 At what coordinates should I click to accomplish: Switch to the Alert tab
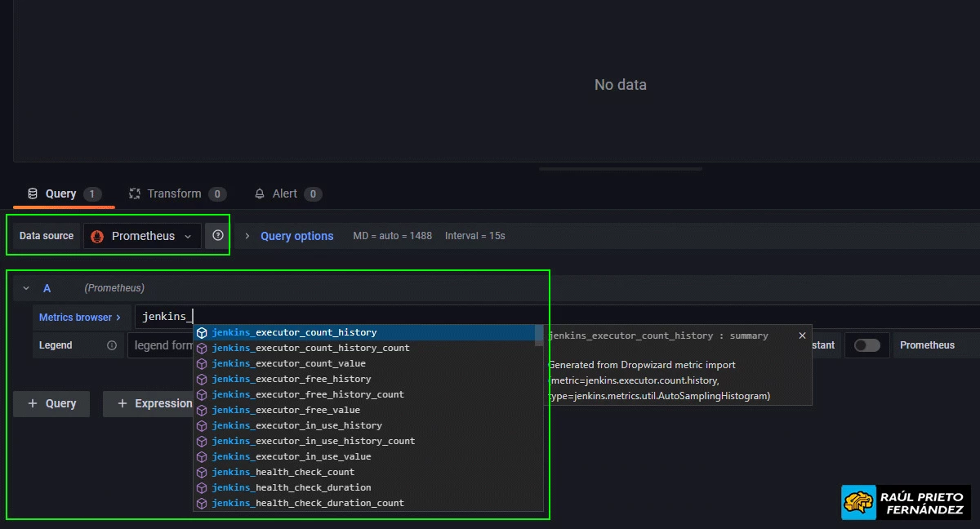tap(287, 193)
